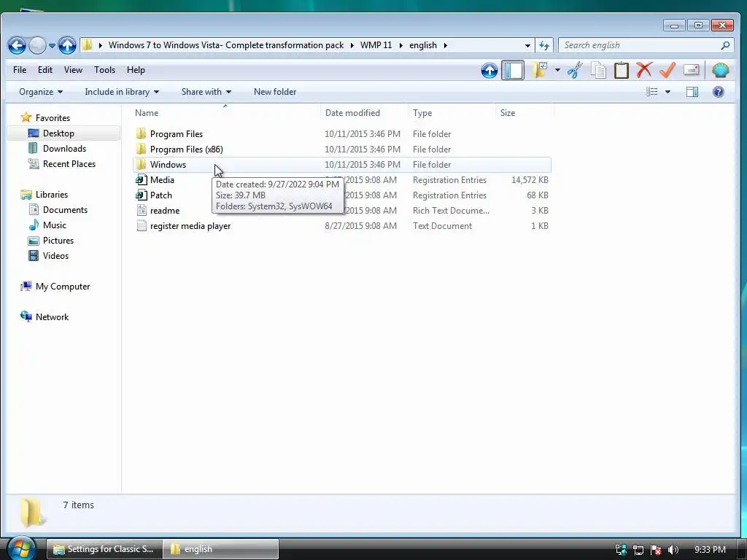Screen dimensions: 747x560
Task: Open My Computer in the navigation pane
Action: 63,286
